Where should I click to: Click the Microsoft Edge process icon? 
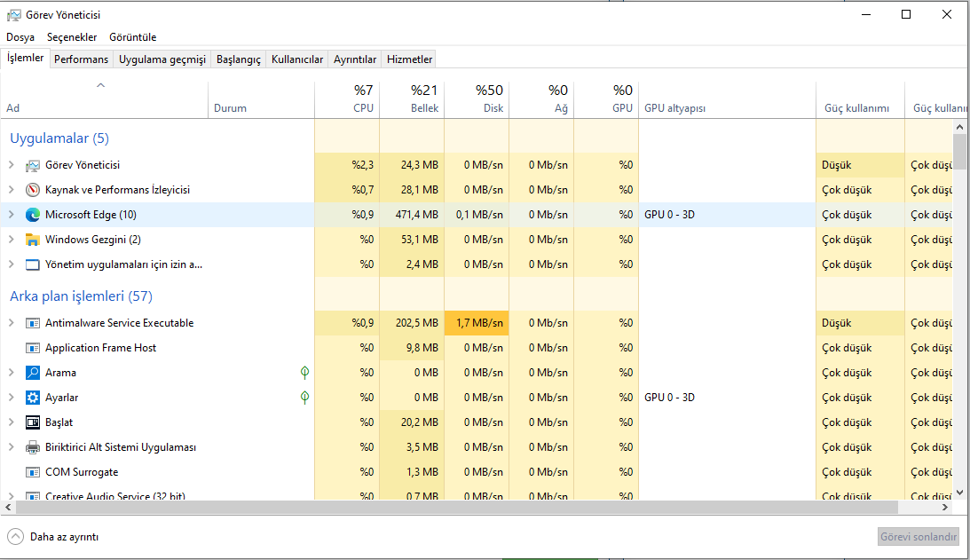[x=33, y=215]
